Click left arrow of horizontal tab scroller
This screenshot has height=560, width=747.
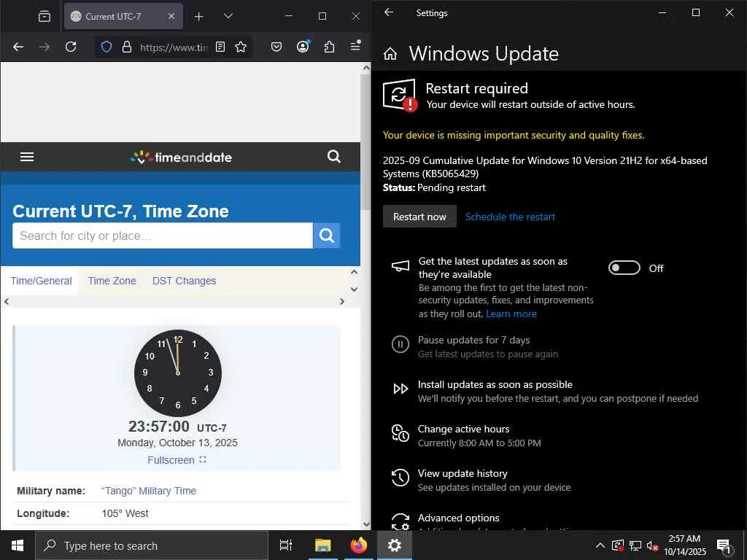(7, 301)
